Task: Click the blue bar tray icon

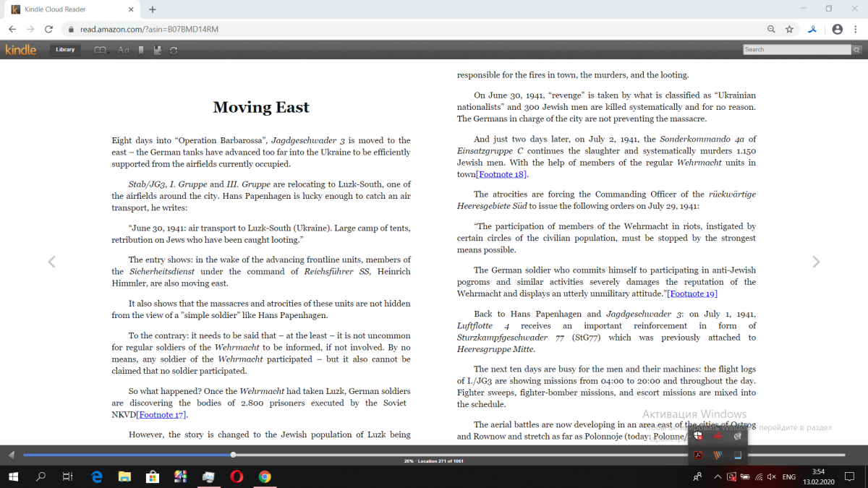Action: pos(737,455)
